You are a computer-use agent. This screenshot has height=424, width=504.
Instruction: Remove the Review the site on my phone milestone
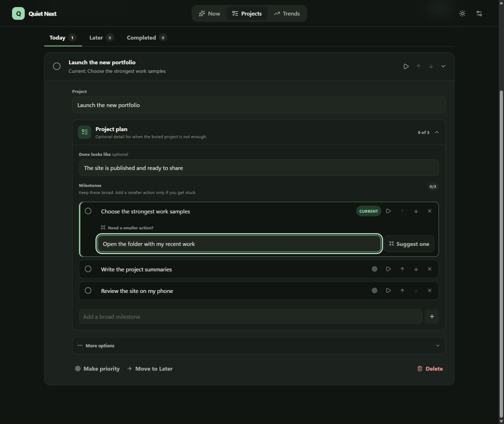click(430, 291)
